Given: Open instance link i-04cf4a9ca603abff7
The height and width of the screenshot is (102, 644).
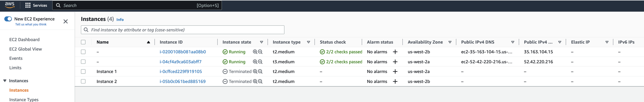Looking at the screenshot, I should pyautogui.click(x=180, y=62).
